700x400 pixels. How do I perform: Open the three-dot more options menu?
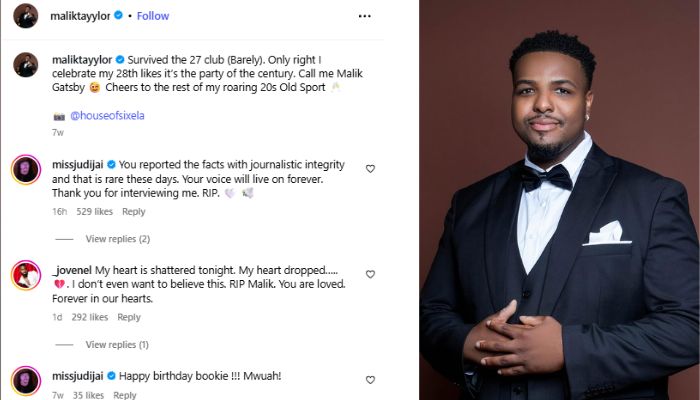click(x=365, y=16)
